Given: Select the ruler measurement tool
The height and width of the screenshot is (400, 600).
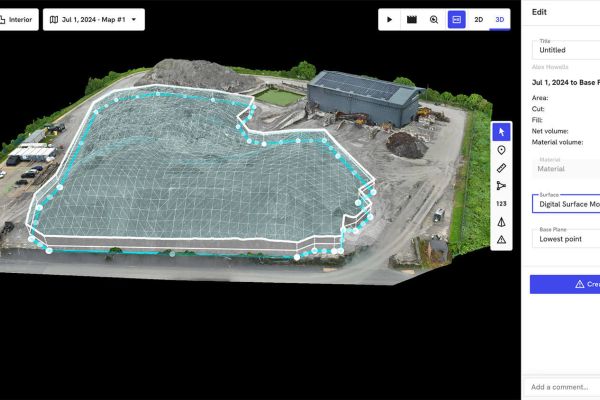Looking at the screenshot, I should tap(501, 168).
